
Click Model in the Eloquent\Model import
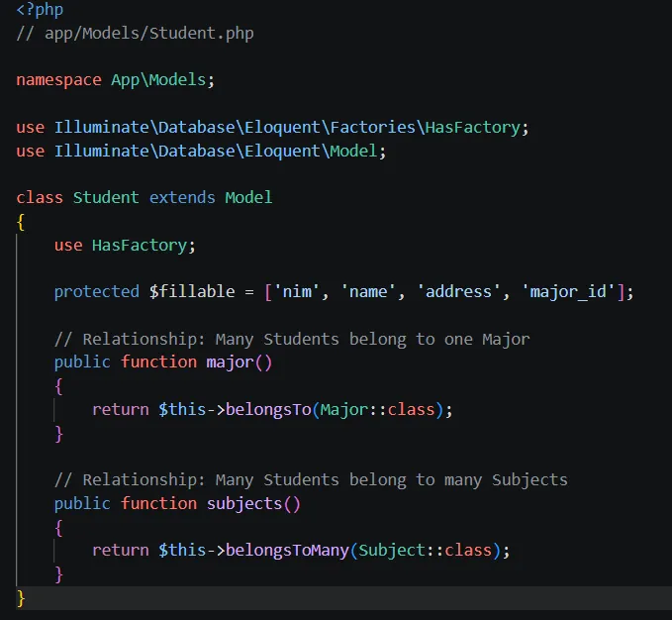point(353,151)
